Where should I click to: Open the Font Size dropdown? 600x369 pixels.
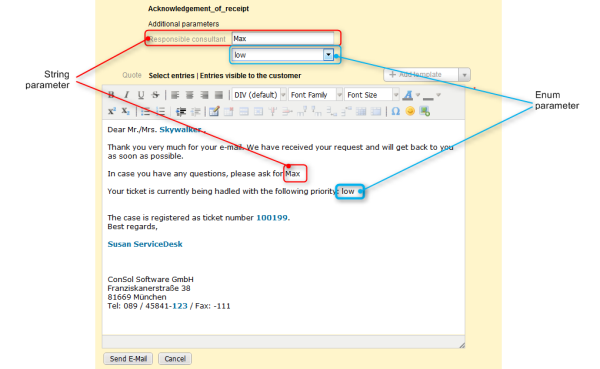(372, 95)
